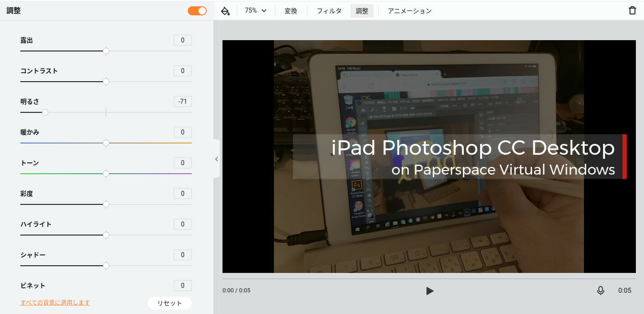Screen dimensions: 644x314
Task: Click the トーン slider handle
Action: (x=106, y=174)
